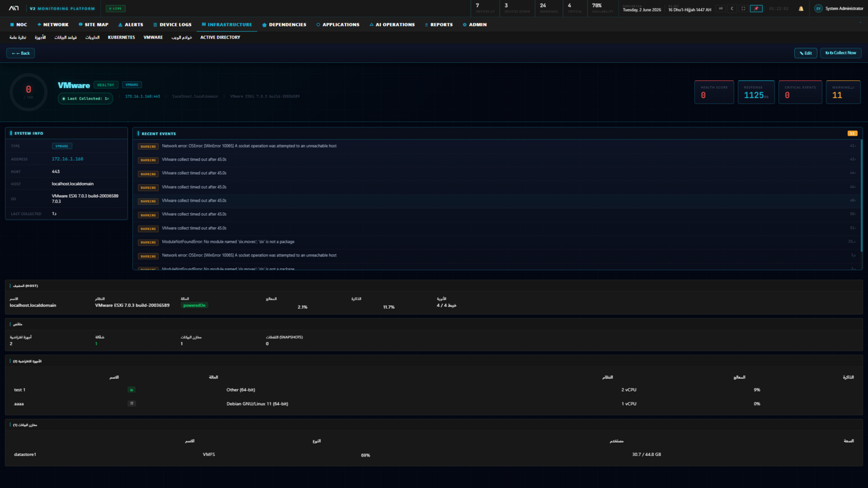Screen dimensions: 868x488
Task: Open the Network menu
Action: tap(53, 24)
